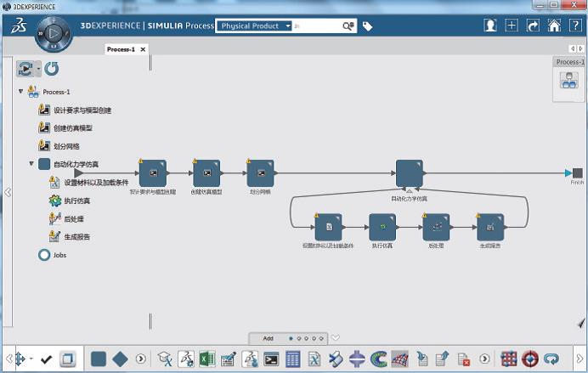The image size is (588, 373).
Task: Open the user profile icon
Action: [489, 25]
